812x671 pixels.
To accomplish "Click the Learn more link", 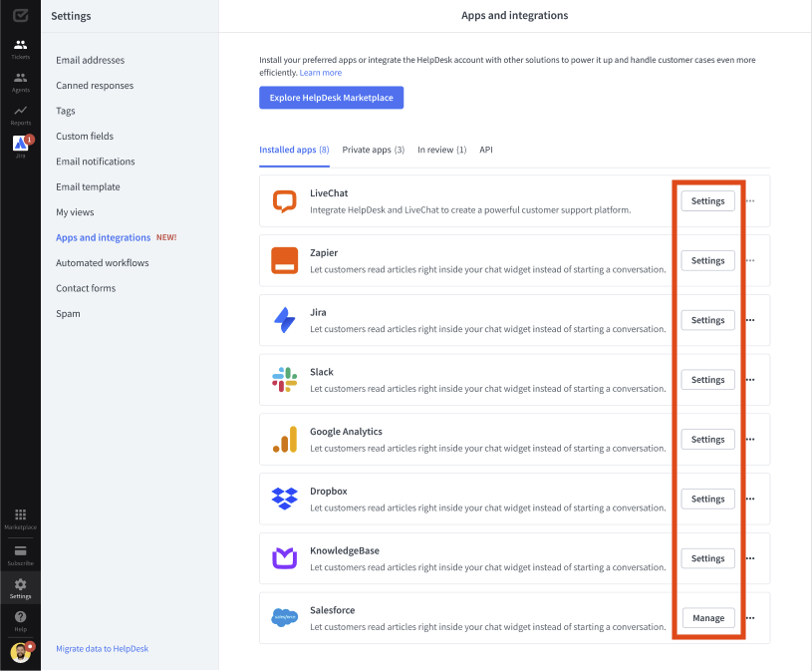I will (x=321, y=73).
